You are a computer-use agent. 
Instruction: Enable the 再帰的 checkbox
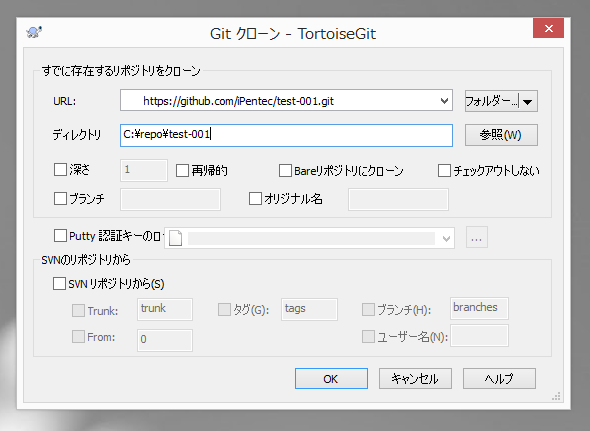182,171
